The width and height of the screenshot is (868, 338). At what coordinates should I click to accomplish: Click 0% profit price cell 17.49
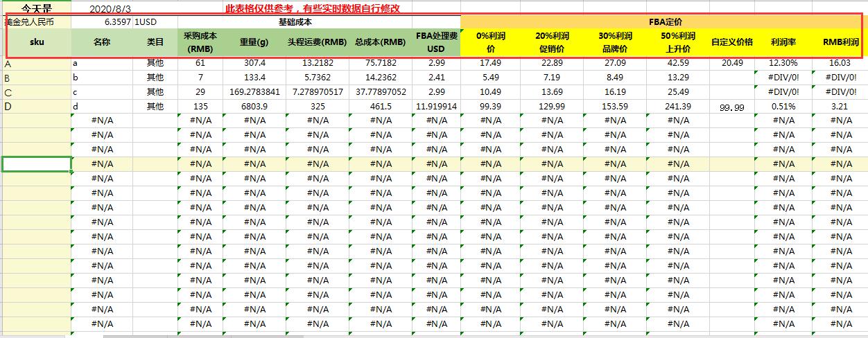(x=490, y=63)
